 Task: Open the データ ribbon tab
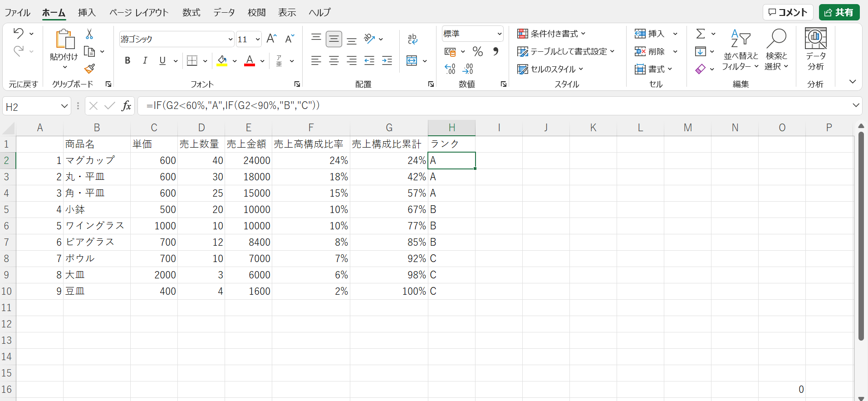[x=224, y=13]
